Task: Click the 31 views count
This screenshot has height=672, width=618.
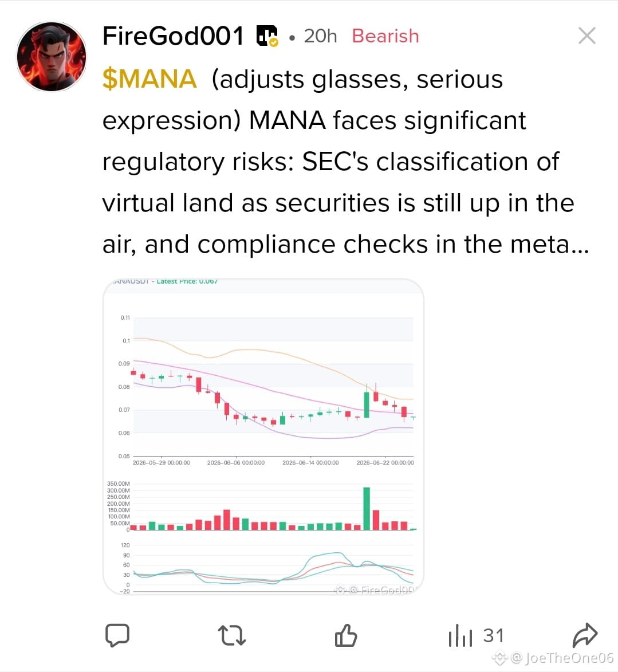Action: (493, 635)
